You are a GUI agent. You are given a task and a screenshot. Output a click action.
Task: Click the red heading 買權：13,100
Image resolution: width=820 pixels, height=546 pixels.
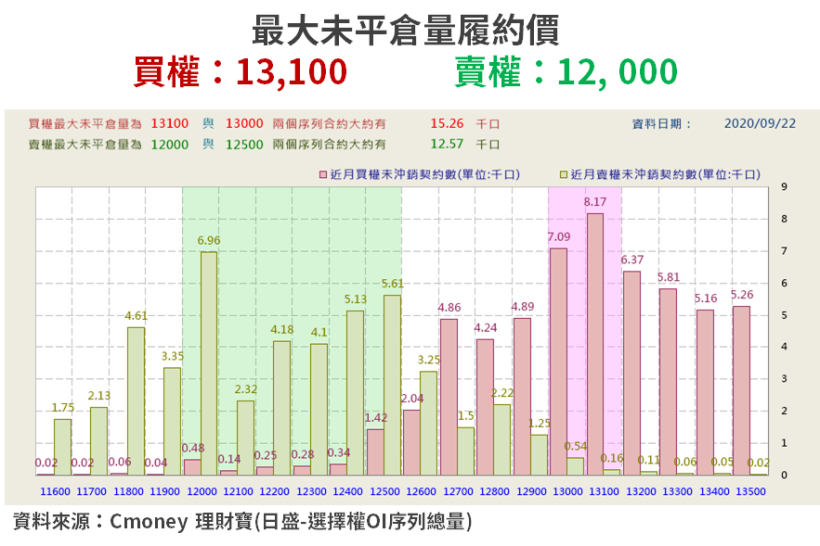tap(240, 72)
